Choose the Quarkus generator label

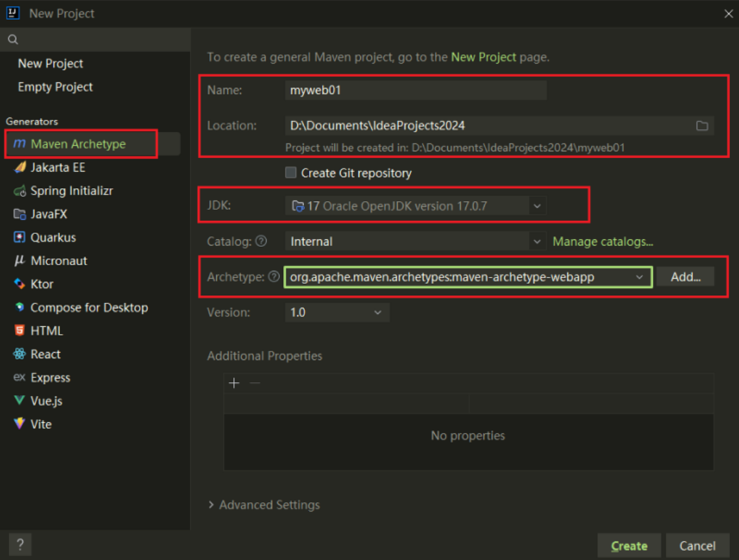click(x=54, y=238)
